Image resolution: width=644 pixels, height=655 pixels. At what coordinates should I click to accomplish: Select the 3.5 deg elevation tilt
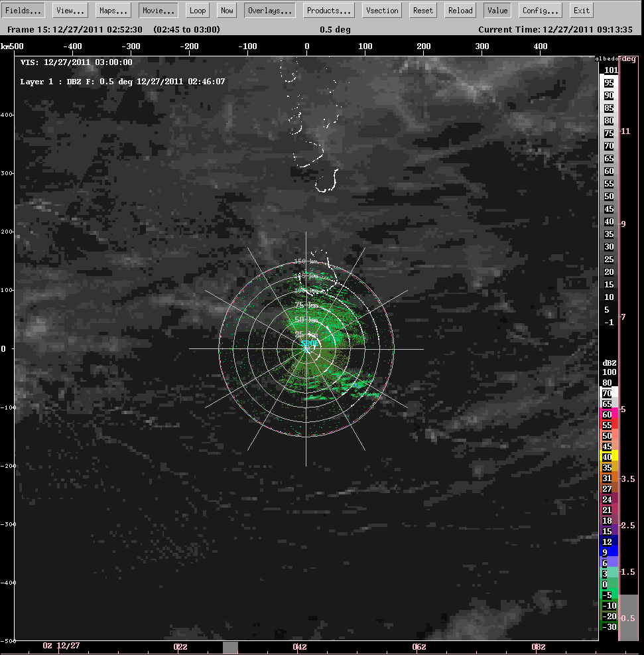(627, 478)
